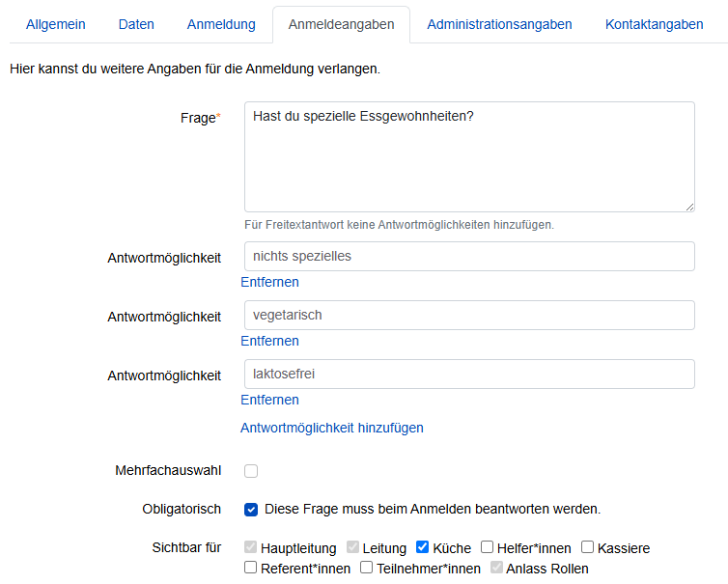Uncheck the Küche visibility checkbox
The width and height of the screenshot is (728, 584).
(x=422, y=547)
